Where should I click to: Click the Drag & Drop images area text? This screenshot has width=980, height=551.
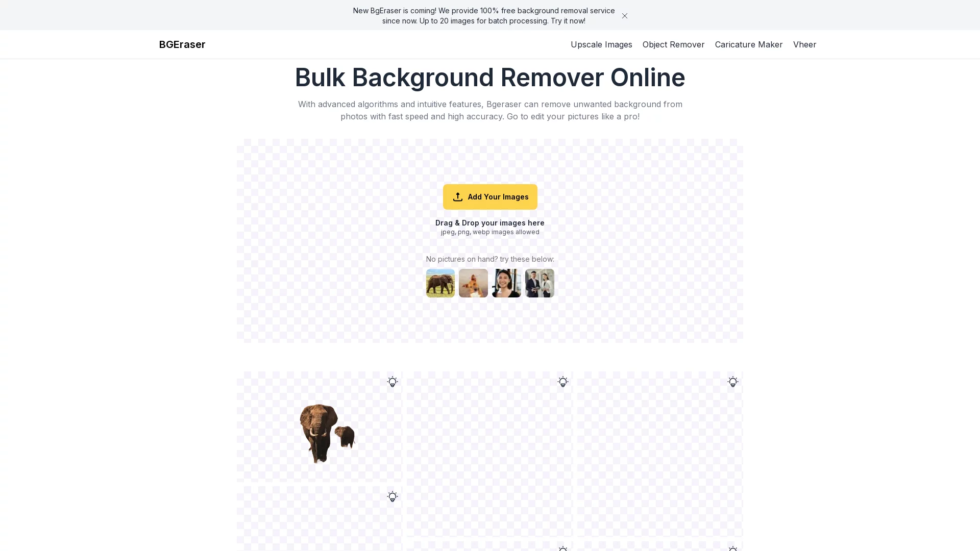coord(489,223)
